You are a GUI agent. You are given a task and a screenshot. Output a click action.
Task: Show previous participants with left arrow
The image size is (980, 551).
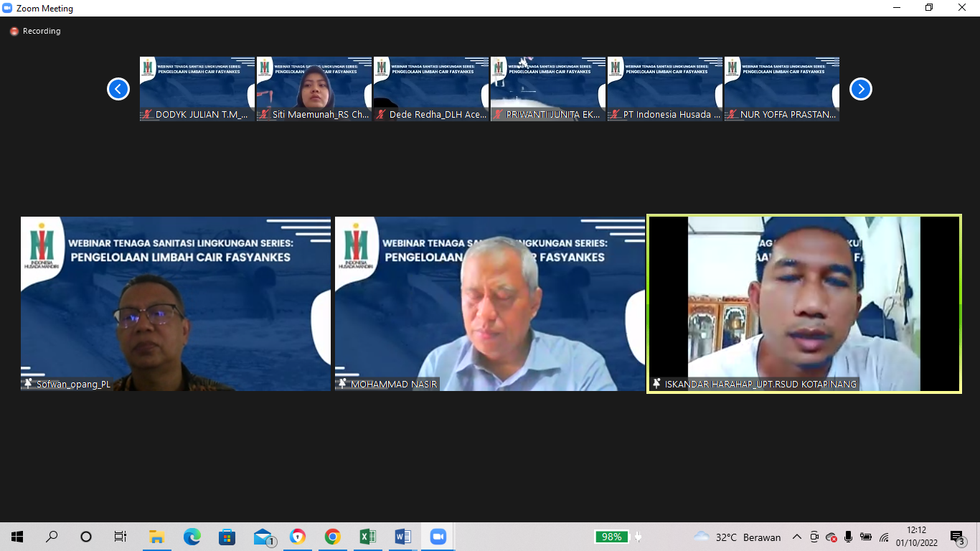click(x=118, y=89)
